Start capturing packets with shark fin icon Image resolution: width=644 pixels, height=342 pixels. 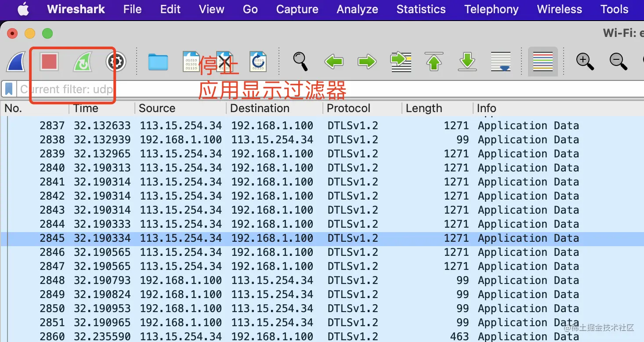(x=16, y=62)
